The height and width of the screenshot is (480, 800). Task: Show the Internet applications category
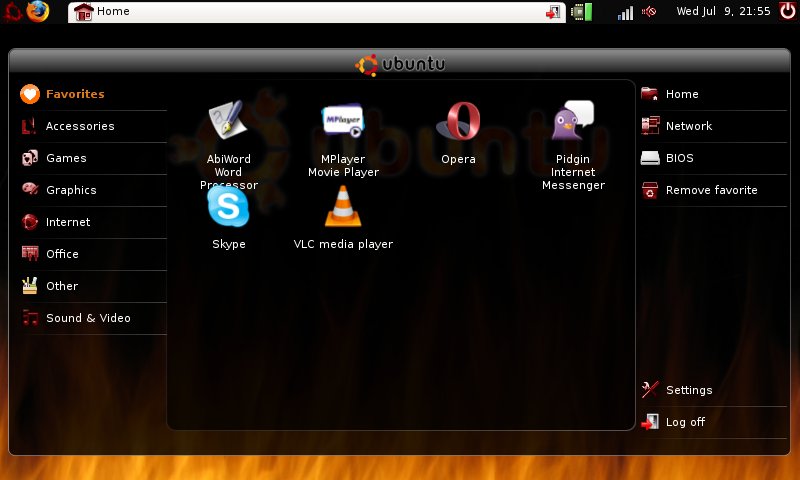[x=68, y=222]
